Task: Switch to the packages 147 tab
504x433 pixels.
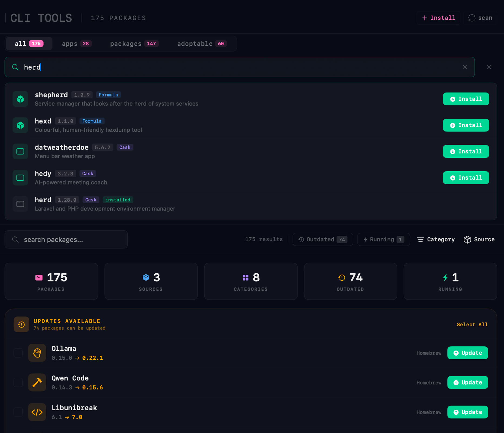Action: coord(134,44)
